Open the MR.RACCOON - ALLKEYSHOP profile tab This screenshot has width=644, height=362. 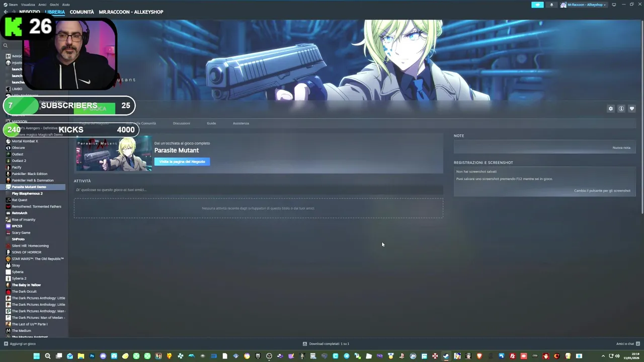(x=131, y=12)
